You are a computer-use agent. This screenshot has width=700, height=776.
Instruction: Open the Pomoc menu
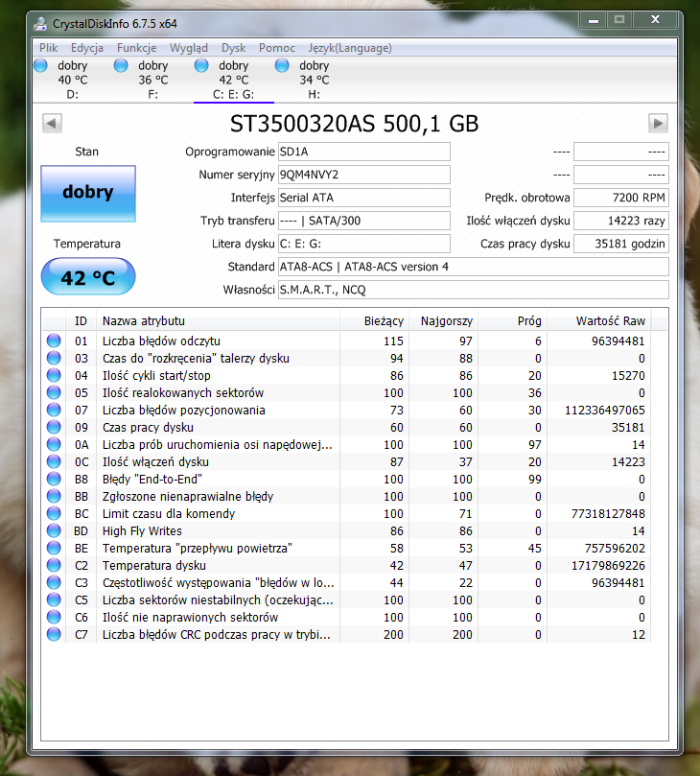(x=276, y=48)
